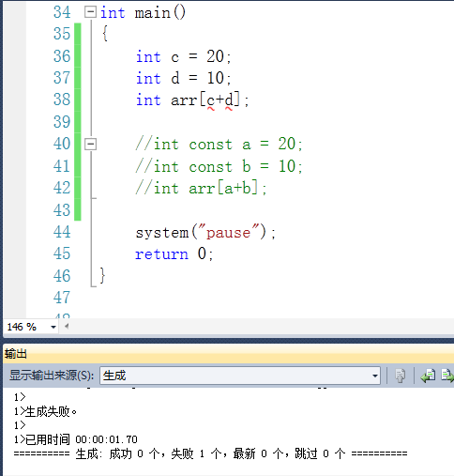Image resolution: width=454 pixels, height=476 pixels.
Task: Open the 146 % zoom dropdown
Action: [x=53, y=327]
